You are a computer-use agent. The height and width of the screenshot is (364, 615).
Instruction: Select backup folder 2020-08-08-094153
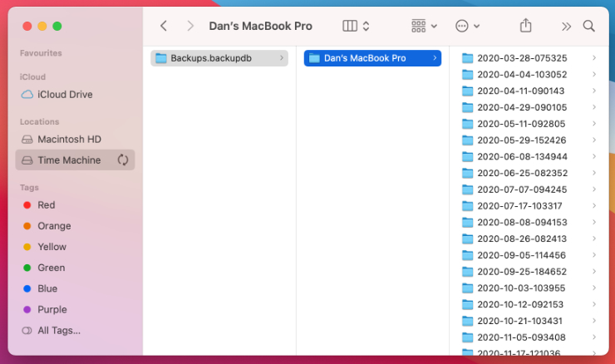click(x=529, y=223)
